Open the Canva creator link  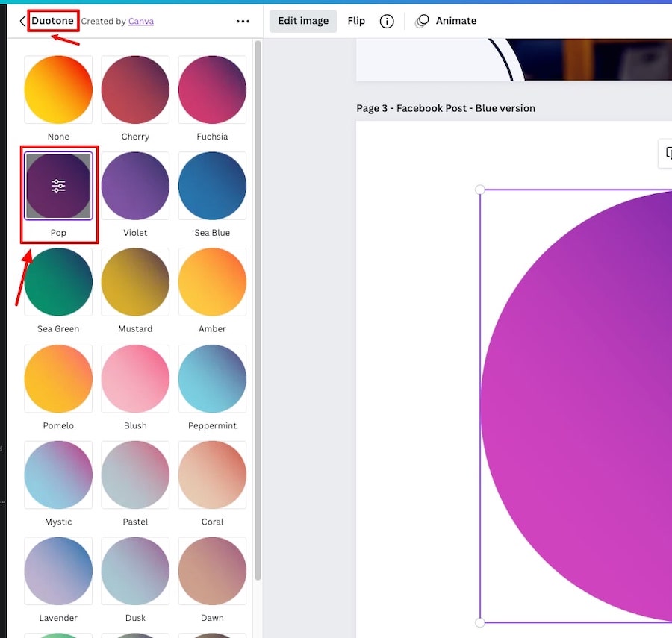(141, 22)
